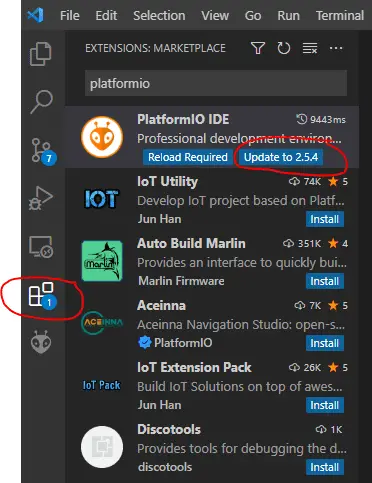Install the IoT Utility extension
The width and height of the screenshot is (372, 483).
325,219
